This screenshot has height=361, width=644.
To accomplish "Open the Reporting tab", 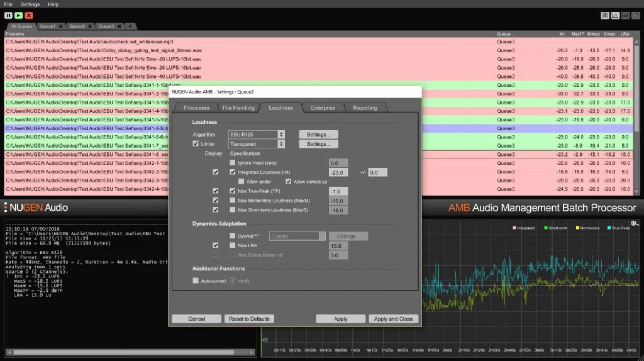I will 365,108.
